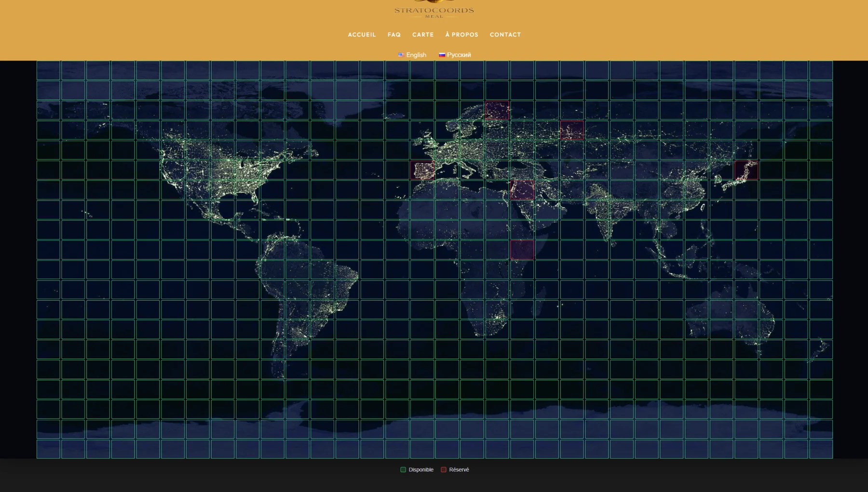Select the reserved red cell over Egypt
The width and height of the screenshot is (868, 492).
522,190
